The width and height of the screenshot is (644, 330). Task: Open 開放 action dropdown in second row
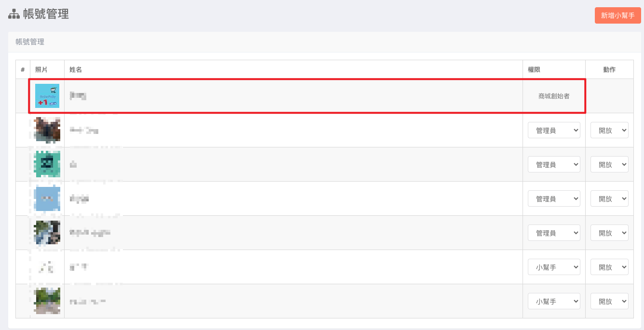(x=609, y=131)
